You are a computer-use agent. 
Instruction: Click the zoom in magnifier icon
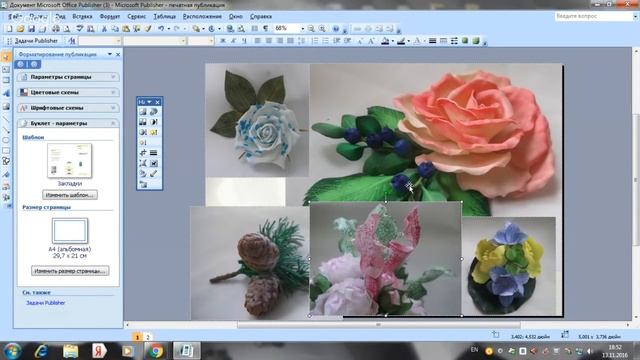click(322, 29)
